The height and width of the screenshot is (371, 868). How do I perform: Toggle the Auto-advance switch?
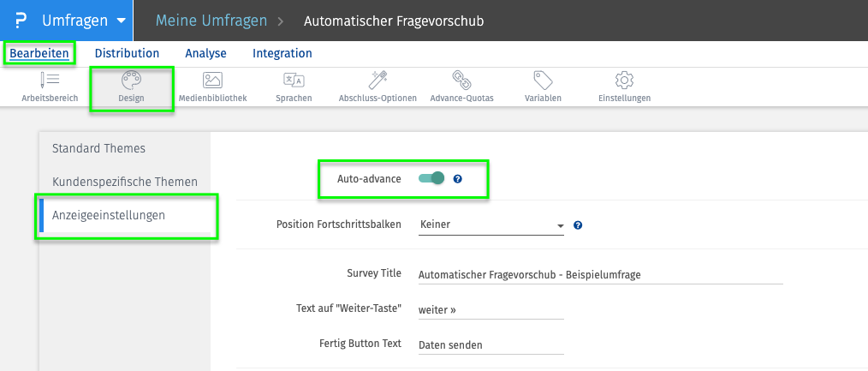pos(431,178)
